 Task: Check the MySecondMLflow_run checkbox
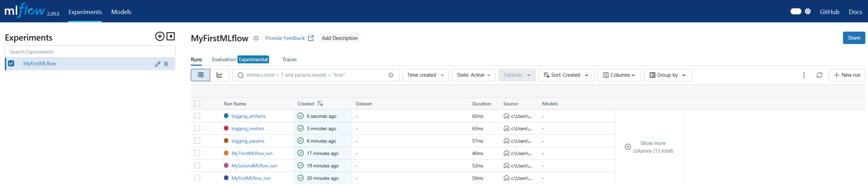(197, 166)
